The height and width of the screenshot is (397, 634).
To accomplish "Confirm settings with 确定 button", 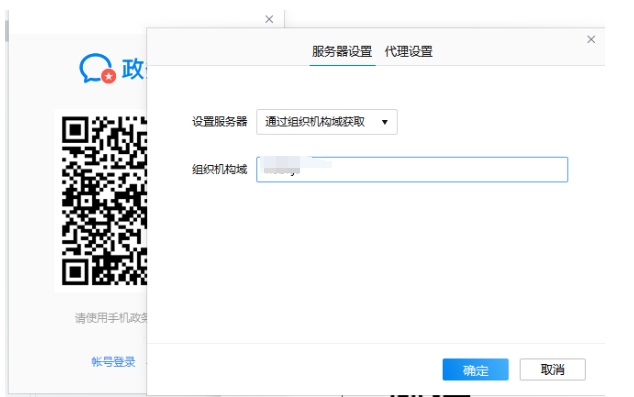I will 476,370.
